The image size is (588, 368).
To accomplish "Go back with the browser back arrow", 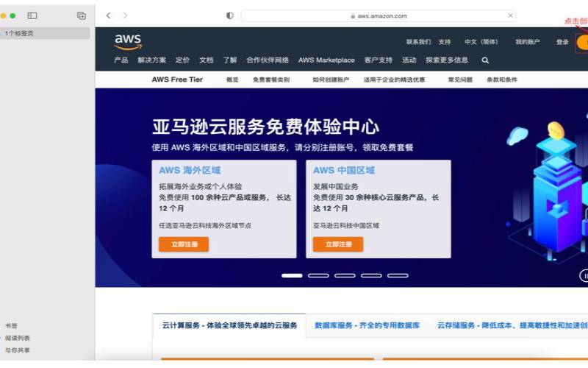I will 108,15.
